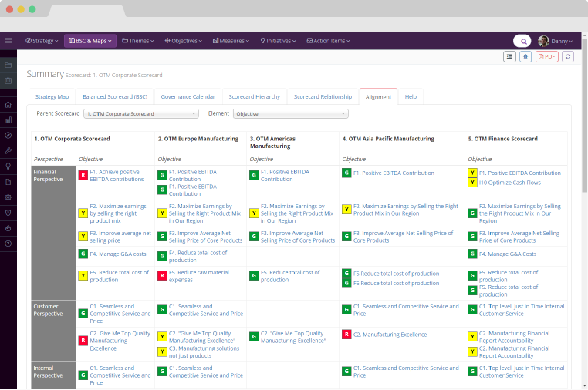Select the Scorecard Hierarchy tab

254,97
